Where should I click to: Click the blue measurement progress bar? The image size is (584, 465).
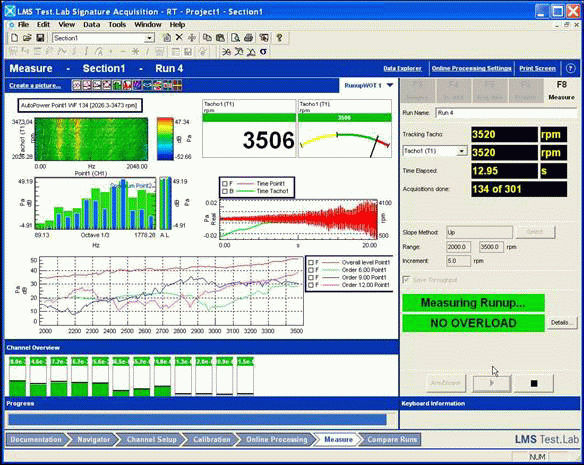pyautogui.click(x=197, y=420)
